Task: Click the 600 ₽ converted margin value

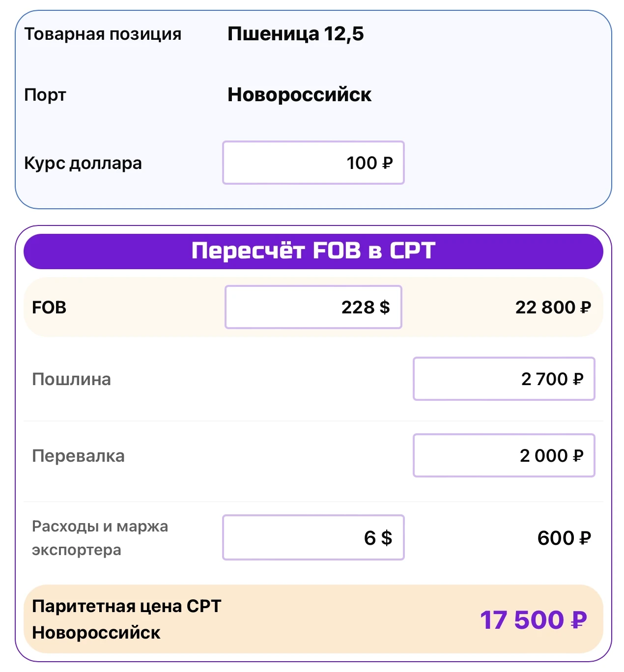Action: pyautogui.click(x=564, y=538)
